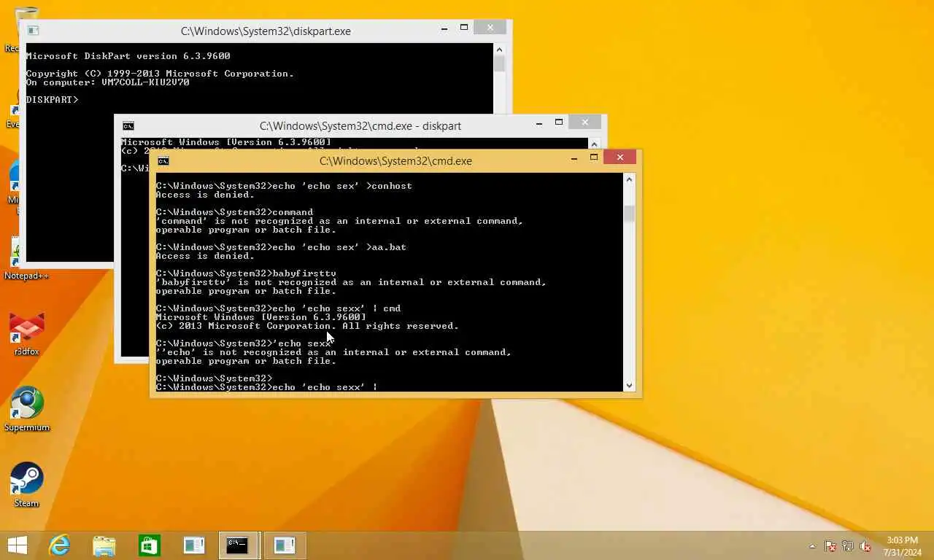Open Notepad++ desktop shortcut

26,260
